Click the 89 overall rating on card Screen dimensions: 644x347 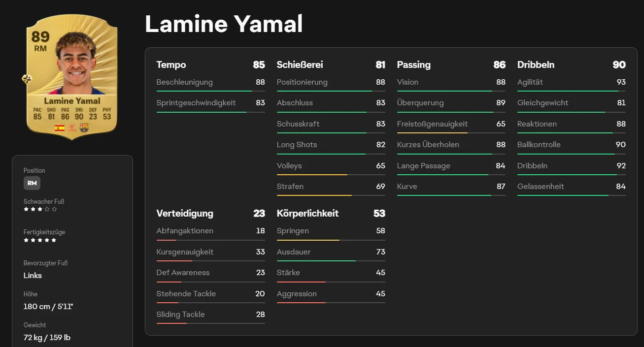pyautogui.click(x=40, y=37)
